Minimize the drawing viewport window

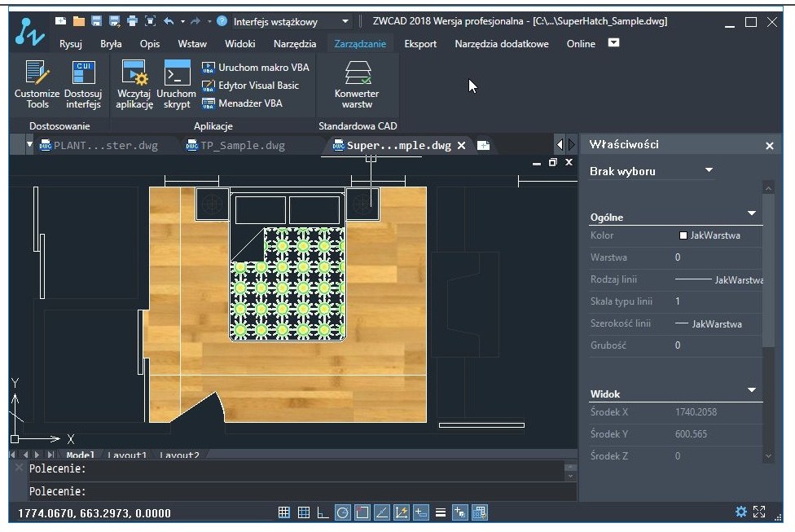[x=537, y=162]
